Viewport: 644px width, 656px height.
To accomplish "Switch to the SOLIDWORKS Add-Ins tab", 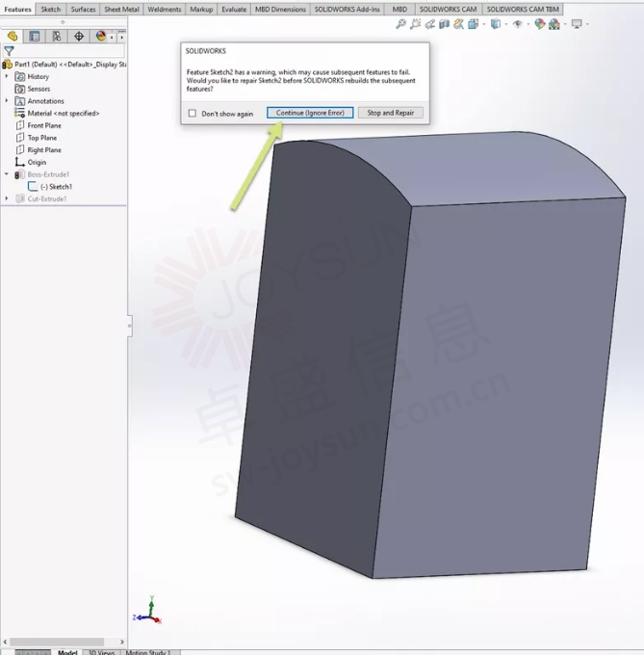I will coord(348,10).
